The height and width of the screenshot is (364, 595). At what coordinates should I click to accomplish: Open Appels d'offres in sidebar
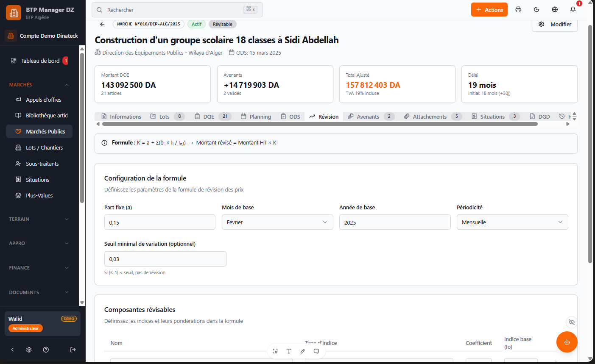39,100
